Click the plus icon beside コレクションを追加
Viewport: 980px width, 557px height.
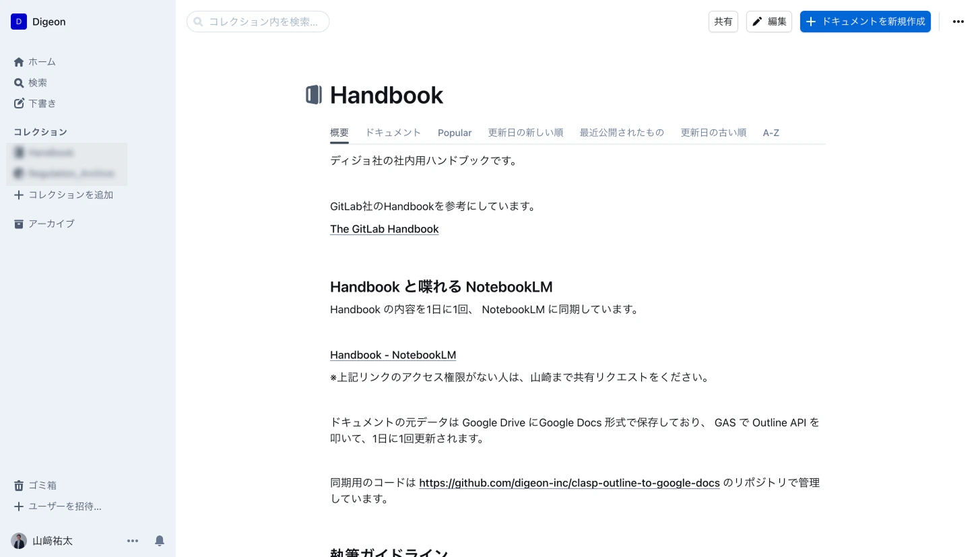coord(19,195)
